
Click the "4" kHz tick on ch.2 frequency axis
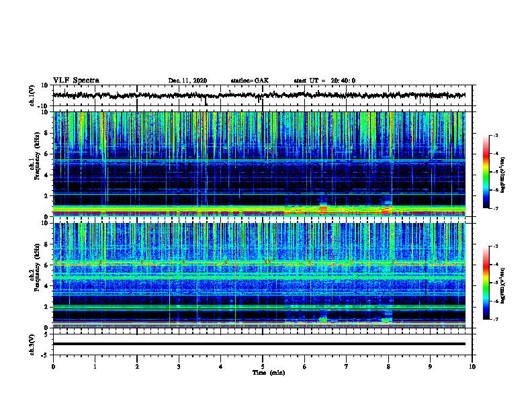pos(47,286)
